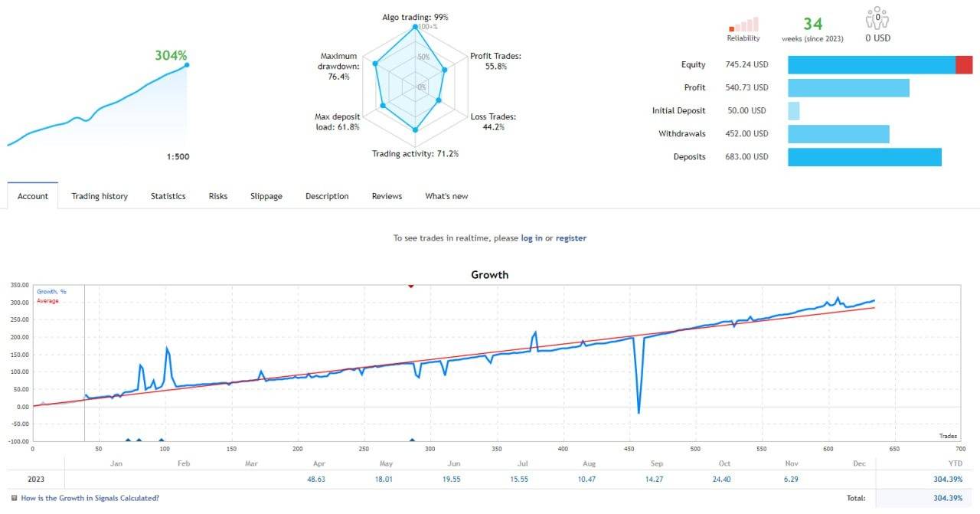This screenshot has width=980, height=514.
Task: Toggle the Average line legend entry
Action: point(47,301)
